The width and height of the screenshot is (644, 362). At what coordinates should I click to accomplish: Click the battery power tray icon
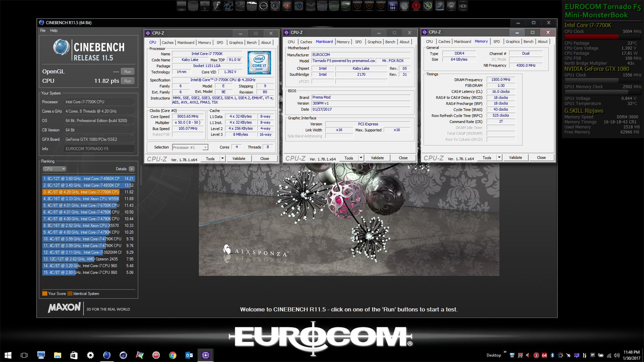click(601, 355)
